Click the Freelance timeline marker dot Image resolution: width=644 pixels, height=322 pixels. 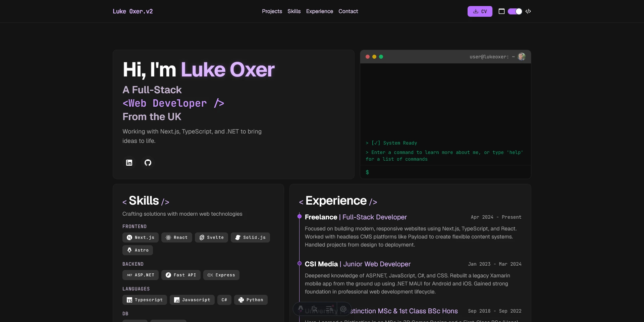(300, 216)
